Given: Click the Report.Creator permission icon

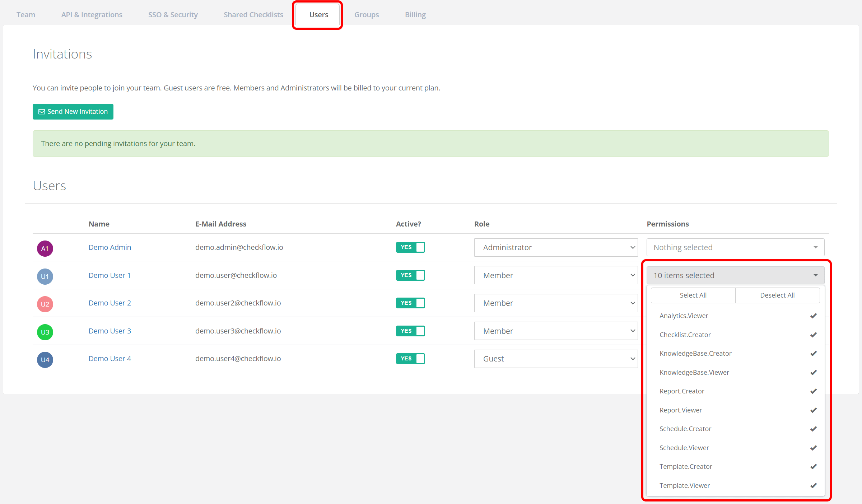Looking at the screenshot, I should (814, 391).
